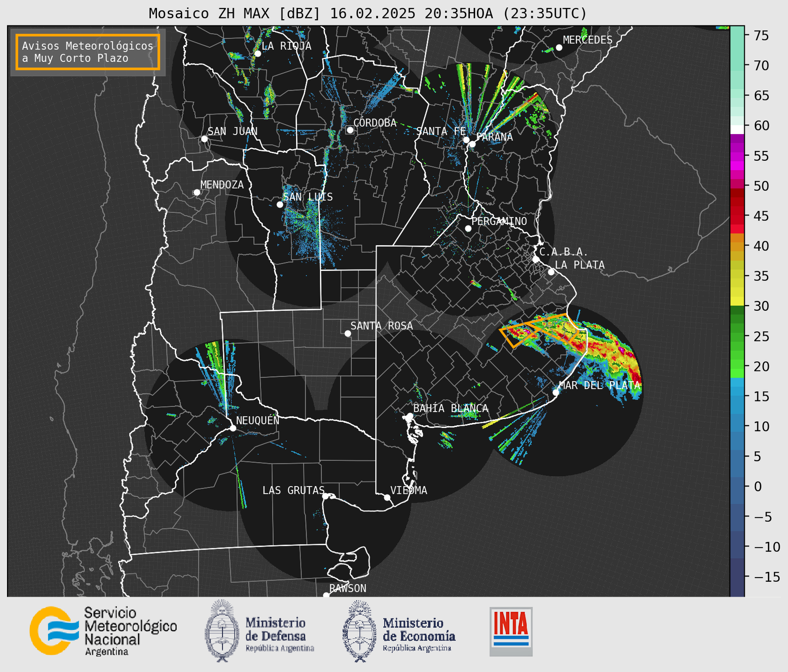The image size is (788, 672).
Task: Select the VIEDMA city label
Action: tap(409, 490)
